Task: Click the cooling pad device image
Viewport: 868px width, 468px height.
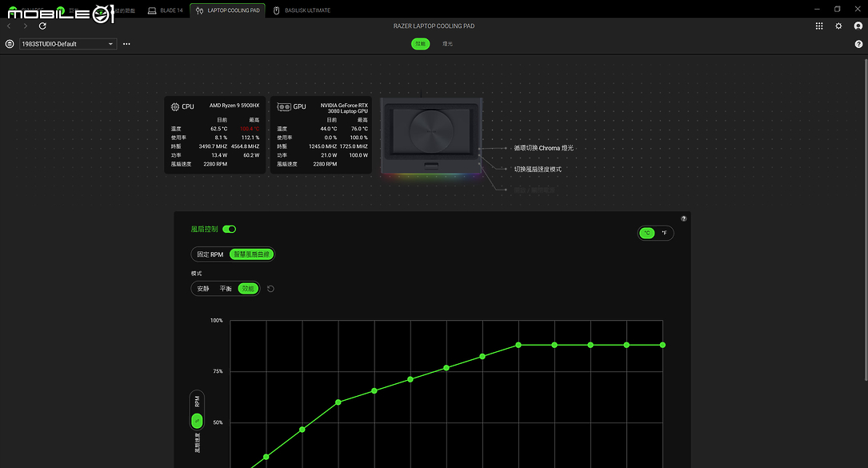Action: 431,136
